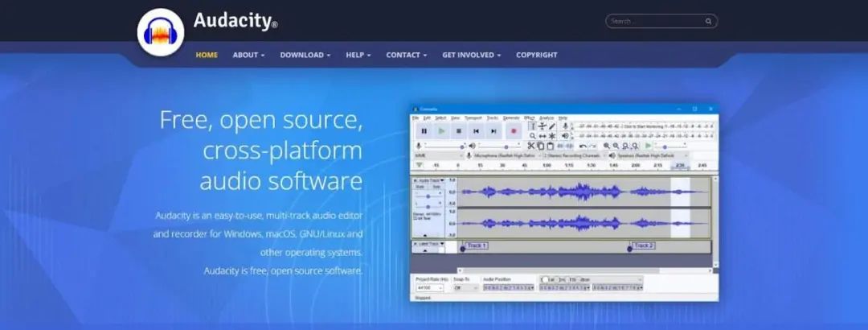The height and width of the screenshot is (330, 868).
Task: Click the red Record button in Audacity
Action: 514,131
